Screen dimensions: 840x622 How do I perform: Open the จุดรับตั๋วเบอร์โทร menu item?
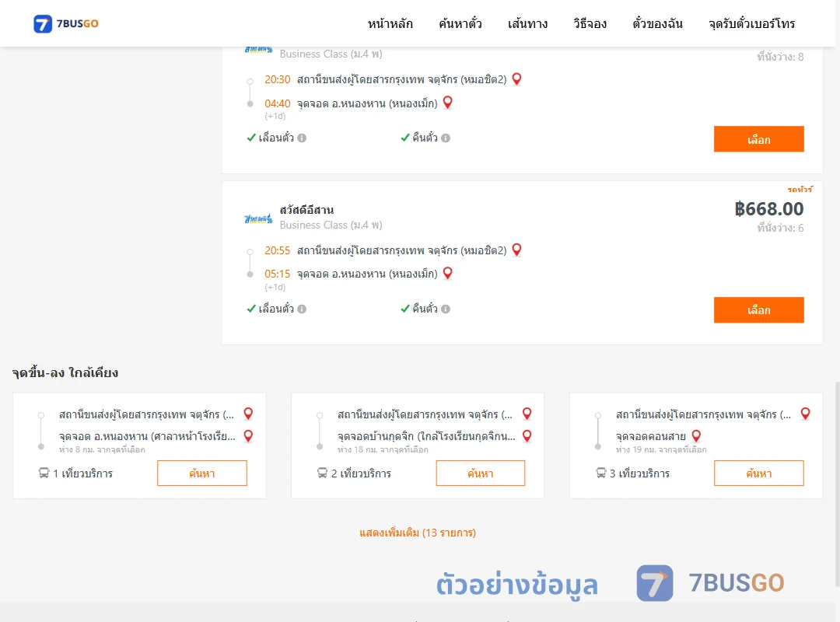pyautogui.click(x=751, y=23)
